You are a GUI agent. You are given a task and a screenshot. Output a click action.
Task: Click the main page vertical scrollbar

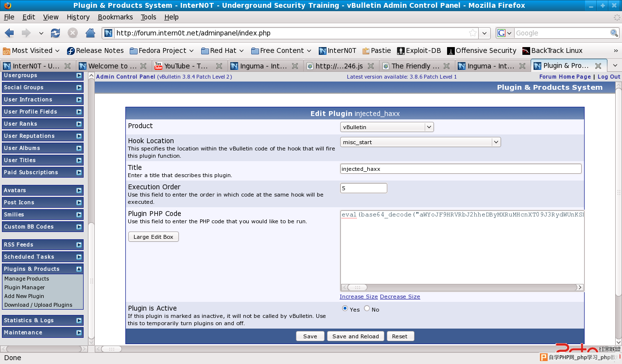pos(618,193)
